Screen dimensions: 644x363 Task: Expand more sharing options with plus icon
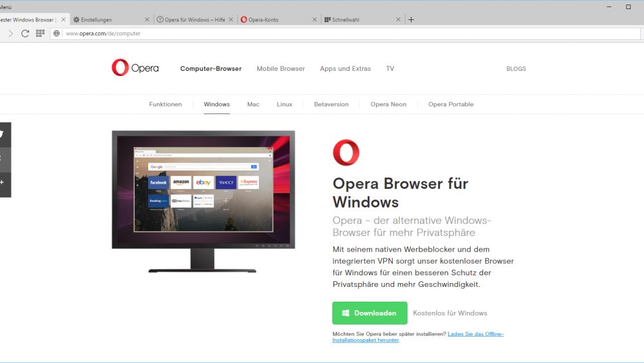pos(2,182)
